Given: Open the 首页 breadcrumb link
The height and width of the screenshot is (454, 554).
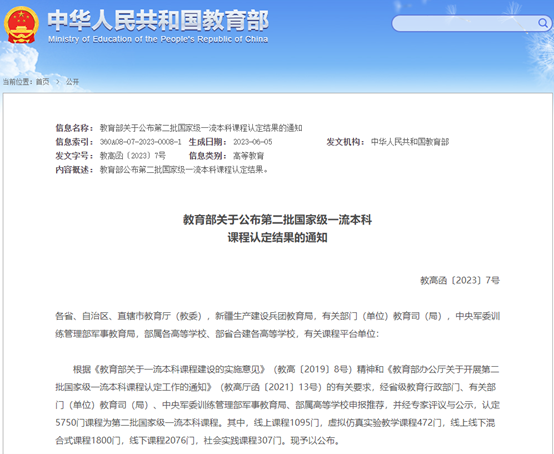Looking at the screenshot, I should [42, 82].
